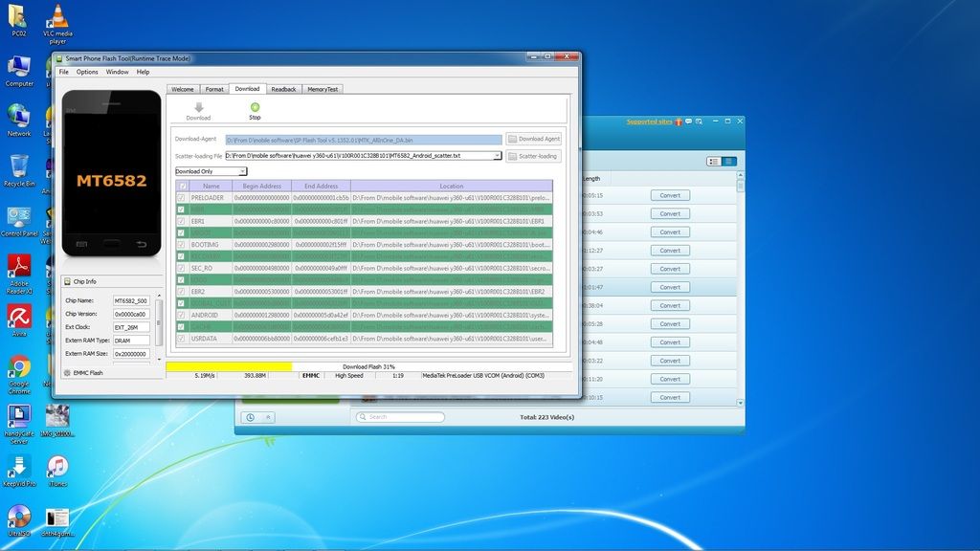980x551 pixels.
Task: Launch iTunes from the desktop
Action: tap(57, 467)
